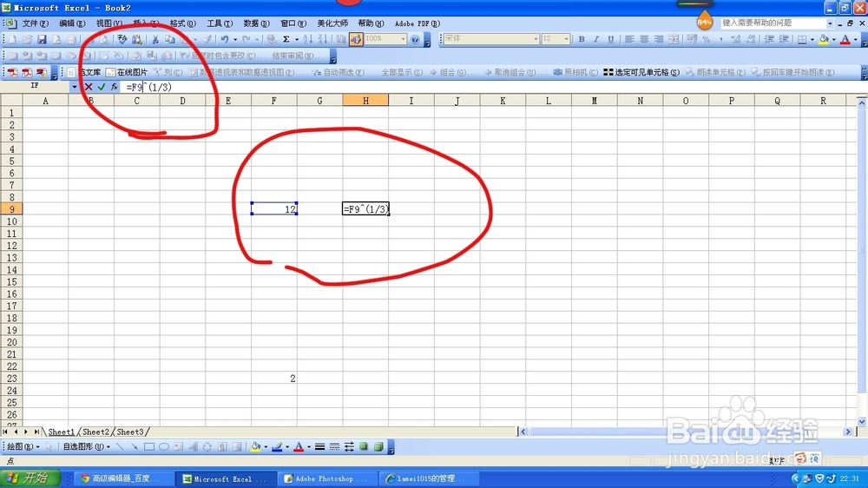Click the Line Color swatch in Drawing toolbar
Screen dimensions: 868x488
pyautogui.click(x=277, y=446)
